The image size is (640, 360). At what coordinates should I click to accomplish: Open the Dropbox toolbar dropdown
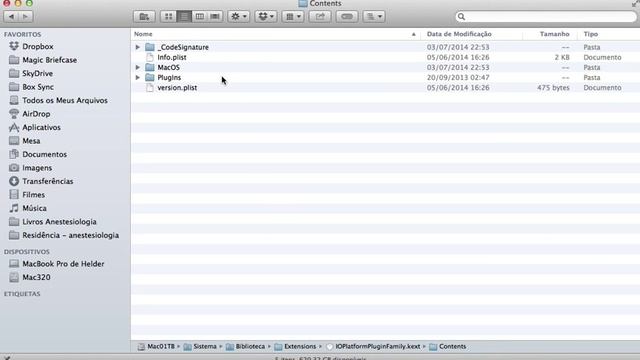266,17
